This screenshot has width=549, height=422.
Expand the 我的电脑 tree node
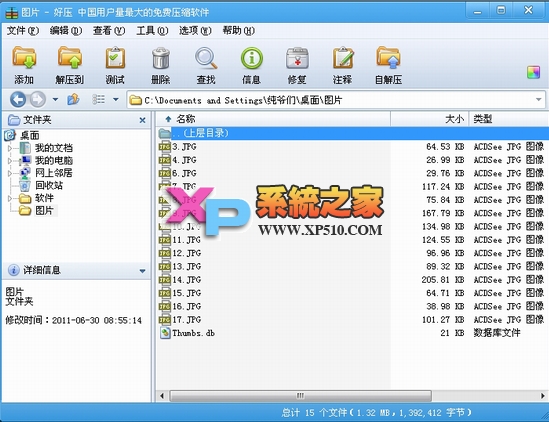[10, 161]
